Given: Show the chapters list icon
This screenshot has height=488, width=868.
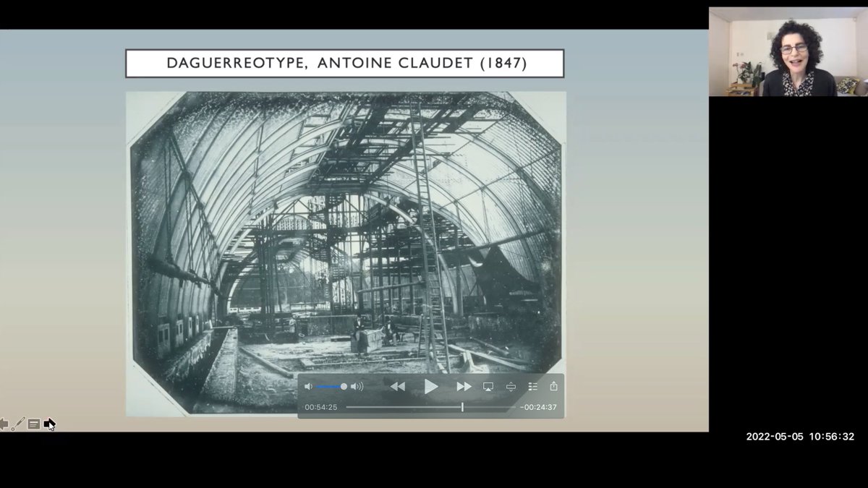Looking at the screenshot, I should 533,387.
